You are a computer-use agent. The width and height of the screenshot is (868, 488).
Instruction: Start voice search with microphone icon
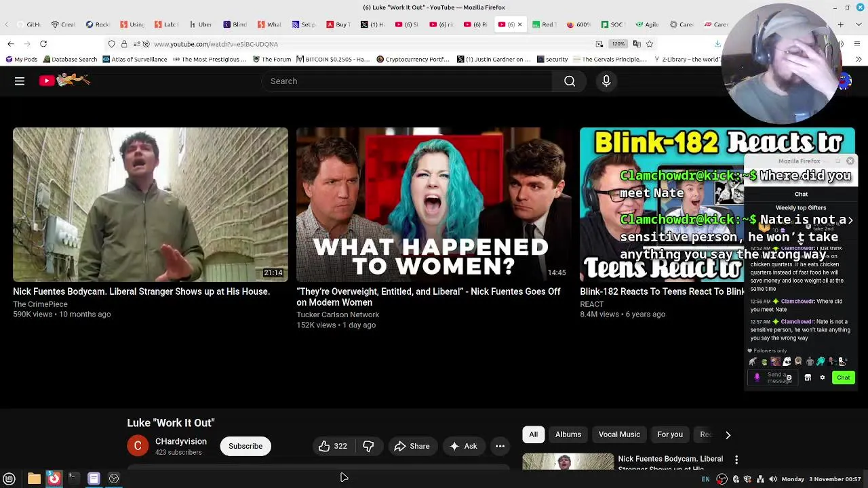coord(606,81)
